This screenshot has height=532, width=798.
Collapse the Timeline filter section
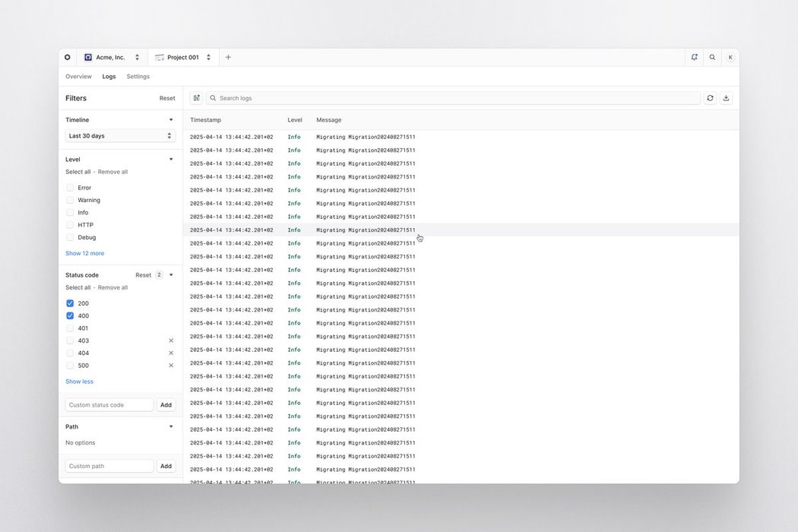click(x=171, y=120)
